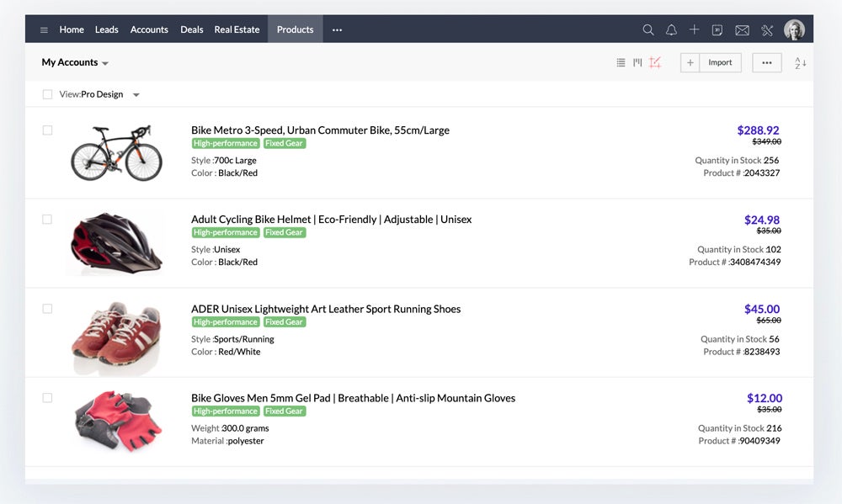Check the Adult Cycling Bike Helmet checkbox
842x504 pixels.
[x=47, y=220]
